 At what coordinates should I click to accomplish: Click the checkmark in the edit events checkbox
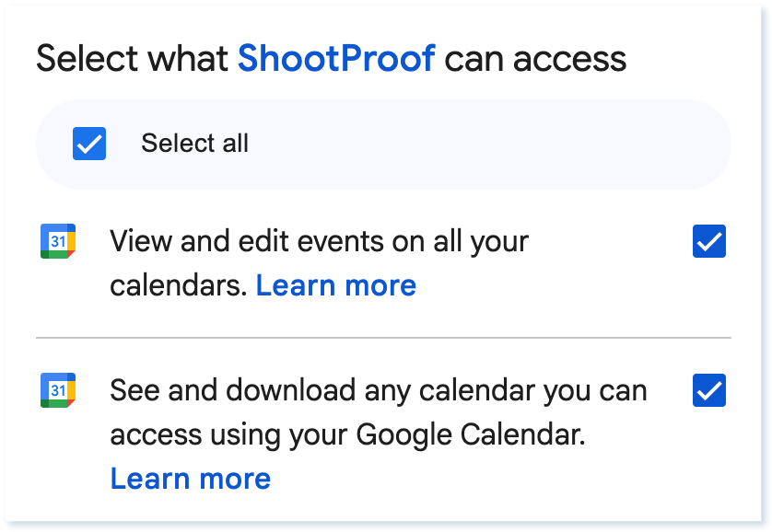708,242
